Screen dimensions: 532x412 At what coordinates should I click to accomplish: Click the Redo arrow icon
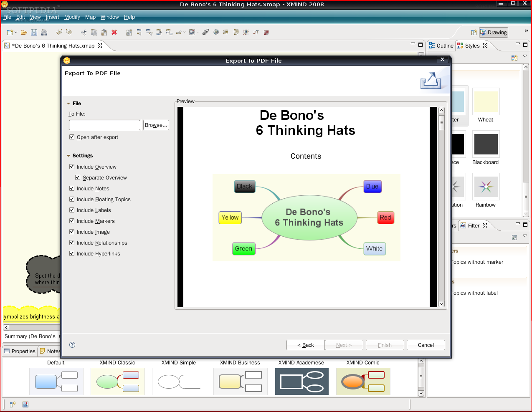[x=69, y=32]
